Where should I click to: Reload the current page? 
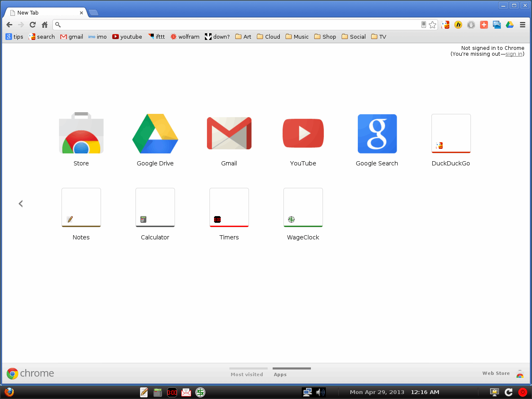coord(32,25)
